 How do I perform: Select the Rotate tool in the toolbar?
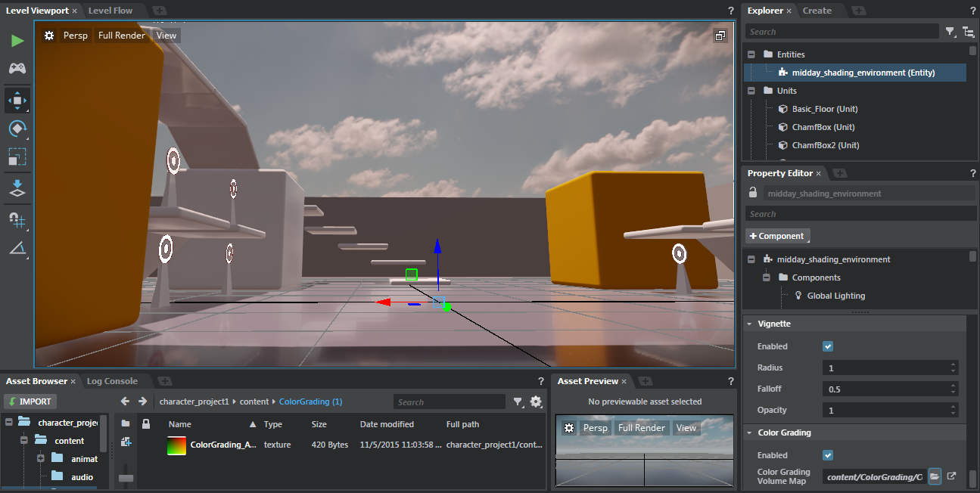[17, 129]
